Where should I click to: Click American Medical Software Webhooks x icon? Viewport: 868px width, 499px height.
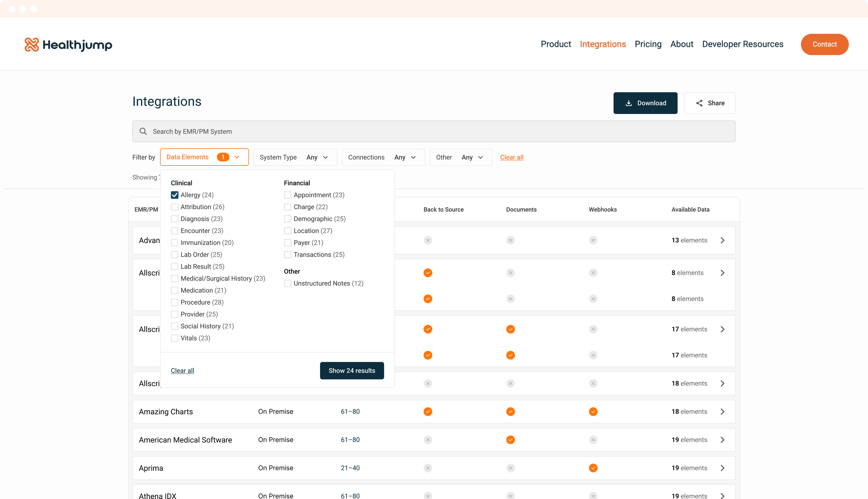[x=593, y=440]
